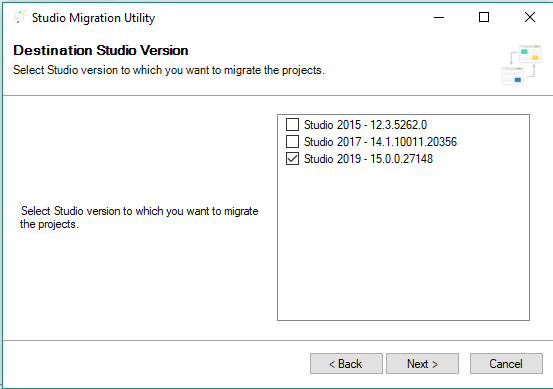Select the Studio 2017 - 14.1.10011.20356 entry text

click(x=380, y=142)
